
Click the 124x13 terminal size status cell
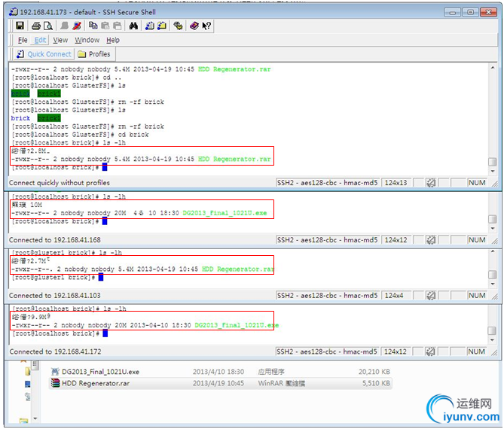click(396, 183)
